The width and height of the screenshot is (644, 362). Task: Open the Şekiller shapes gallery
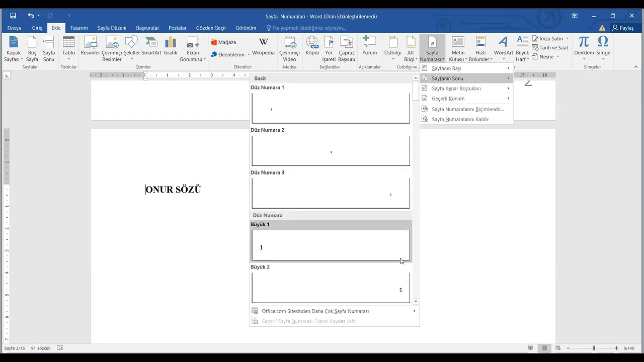[x=132, y=49]
